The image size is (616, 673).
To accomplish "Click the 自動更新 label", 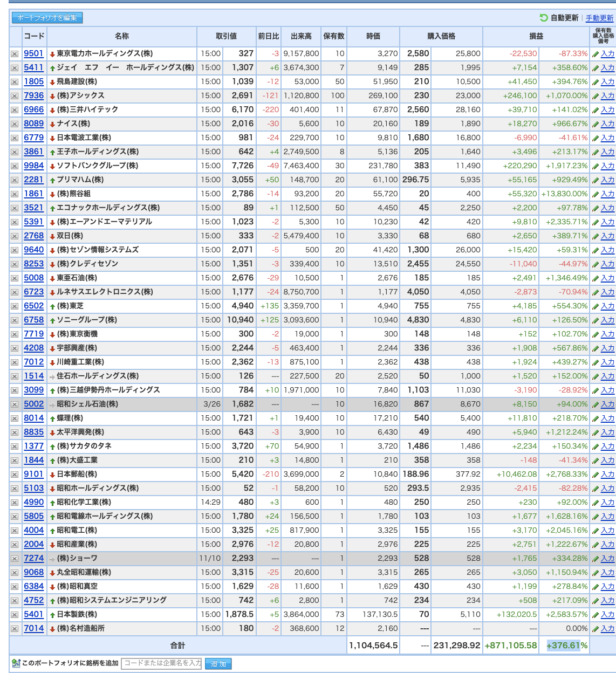I will [x=564, y=18].
